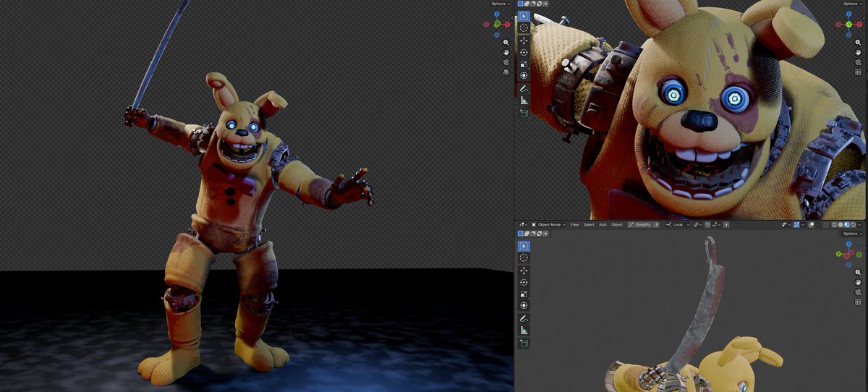Viewport: 868px width, 392px height.
Task: Switch to wireframe shading in bottom-right viewport
Action: [834, 225]
